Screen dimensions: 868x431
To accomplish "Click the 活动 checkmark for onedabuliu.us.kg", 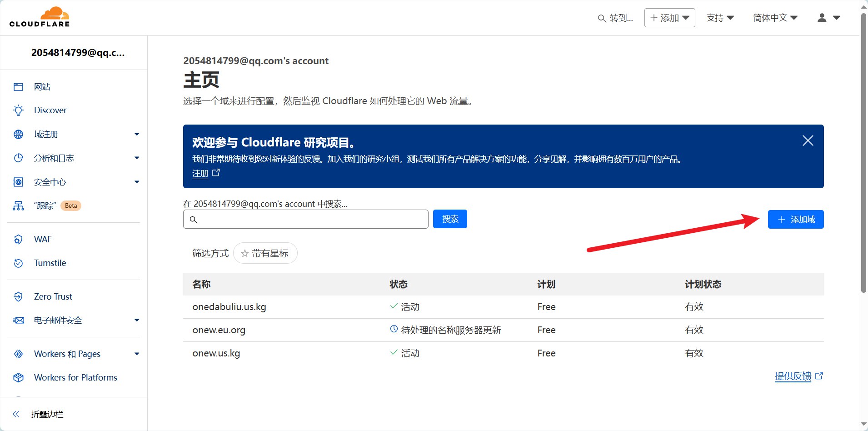I will tap(394, 306).
